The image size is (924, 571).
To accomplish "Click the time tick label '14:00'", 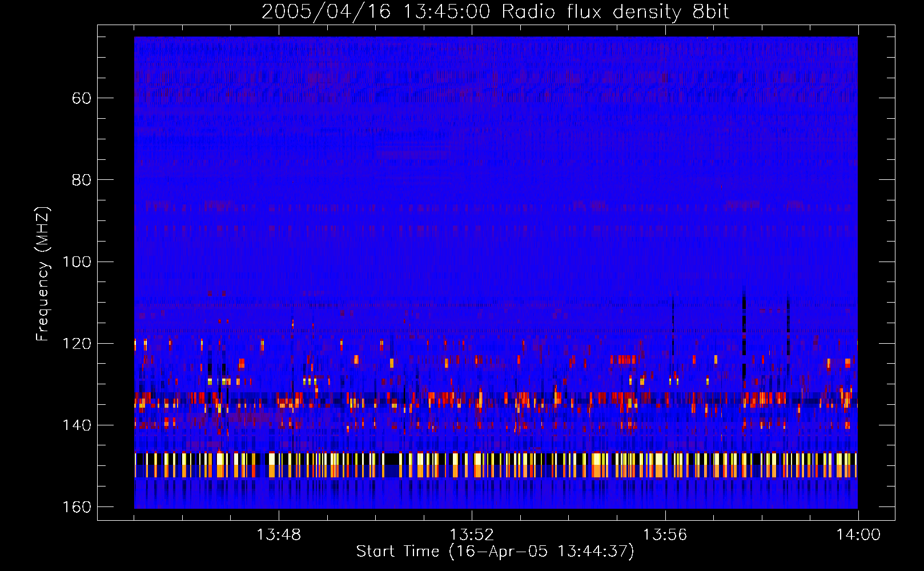I will (x=858, y=535).
